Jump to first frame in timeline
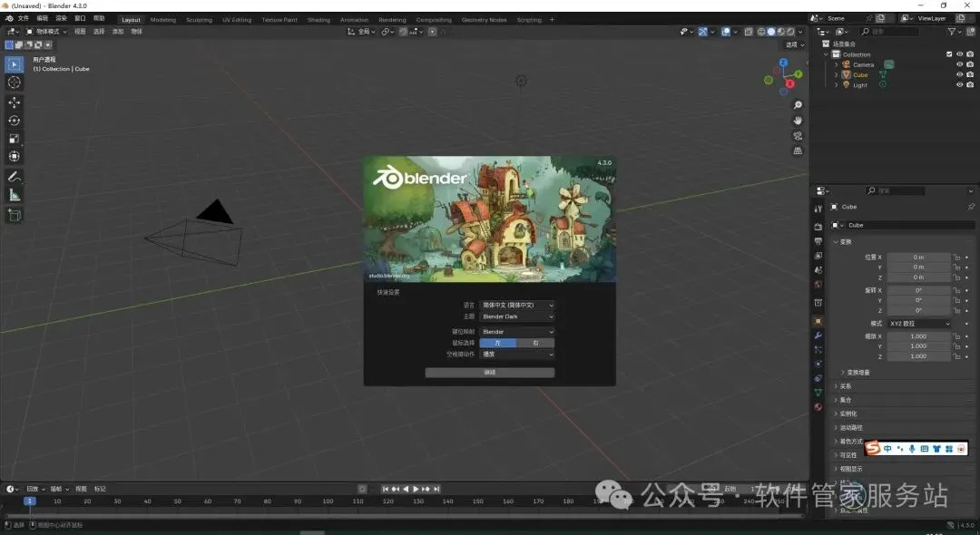Screen dimensions: 980x535 [x=385, y=489]
